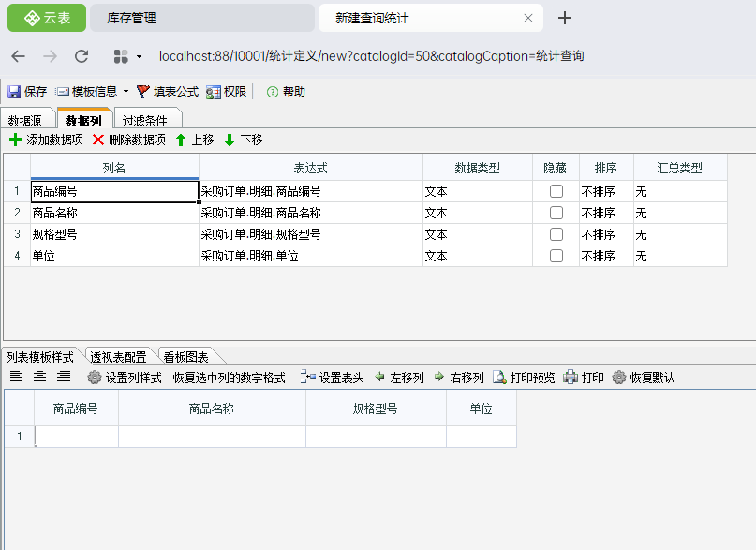Open 设置表头 header settings
This screenshot has width=756, height=550.
coord(333,378)
